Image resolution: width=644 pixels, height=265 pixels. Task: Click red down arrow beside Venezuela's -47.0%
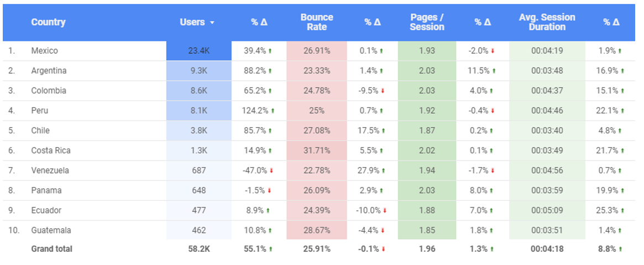[271, 171]
